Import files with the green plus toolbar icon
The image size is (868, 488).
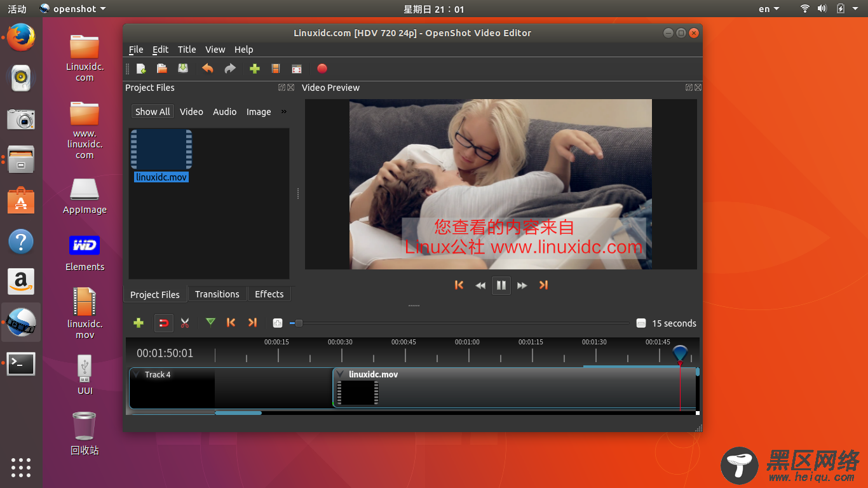(255, 69)
